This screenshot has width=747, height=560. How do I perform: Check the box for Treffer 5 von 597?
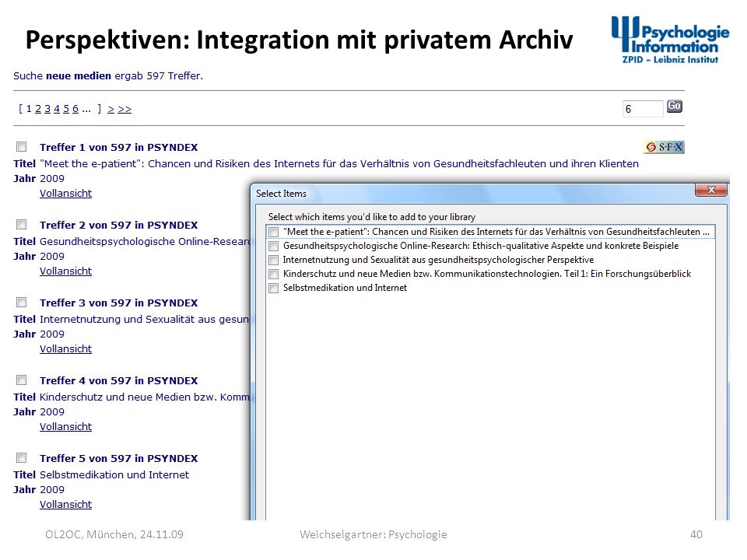[x=22, y=457]
